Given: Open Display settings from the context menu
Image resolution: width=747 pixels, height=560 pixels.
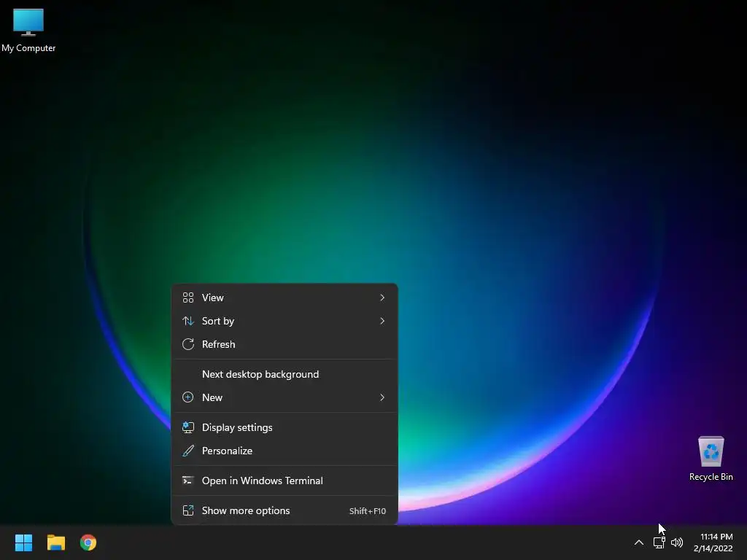Looking at the screenshot, I should pyautogui.click(x=285, y=427).
